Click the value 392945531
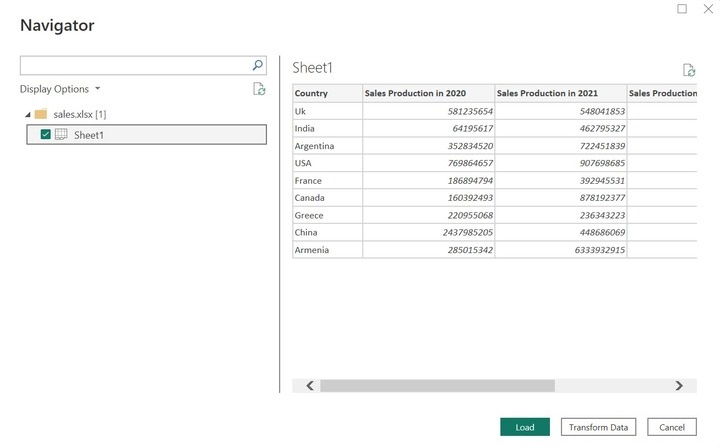 (602, 180)
